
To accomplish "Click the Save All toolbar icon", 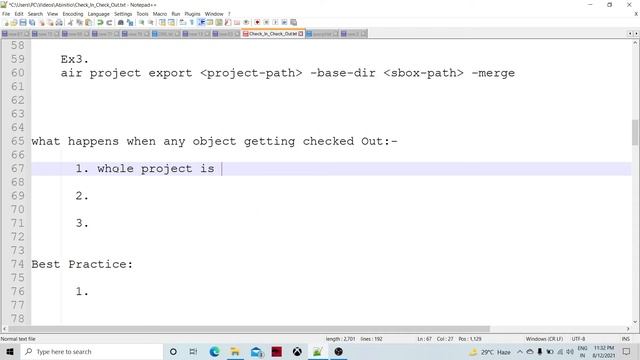I will click(32, 22).
